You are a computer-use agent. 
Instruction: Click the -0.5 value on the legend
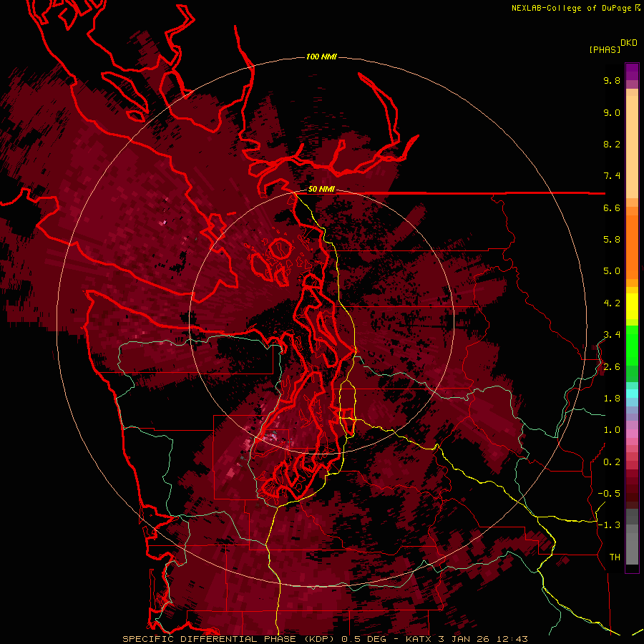[x=609, y=494]
